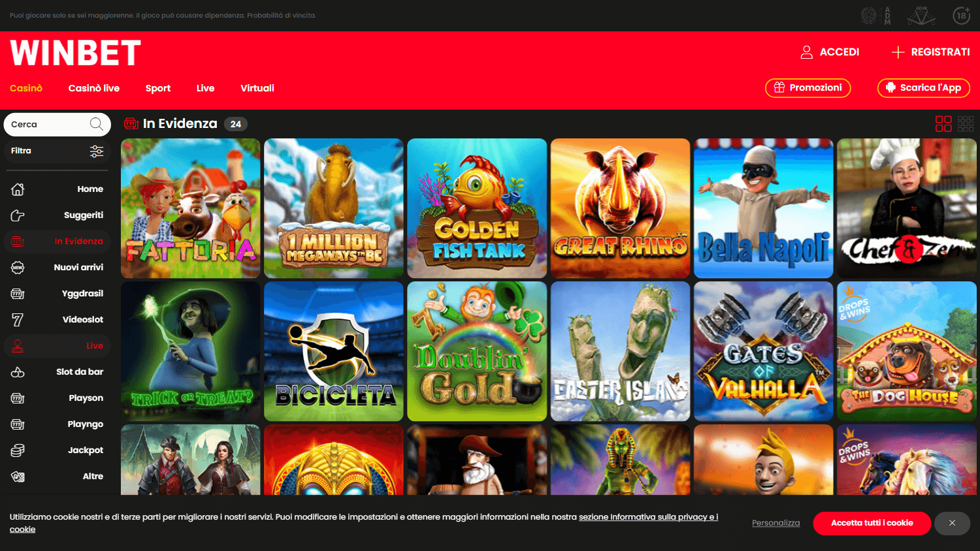Viewport: 980px width, 551px height.
Task: Switch to the Sport tab
Action: [x=157, y=88]
